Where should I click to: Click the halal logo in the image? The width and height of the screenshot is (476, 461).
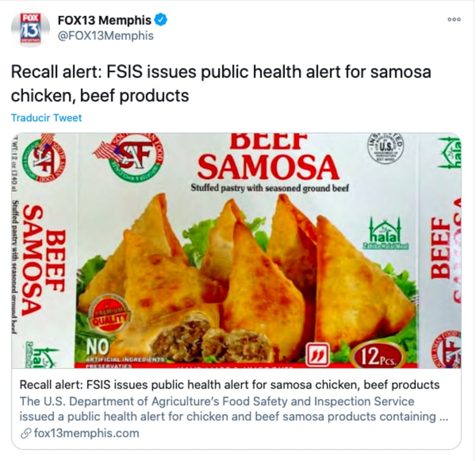[385, 234]
